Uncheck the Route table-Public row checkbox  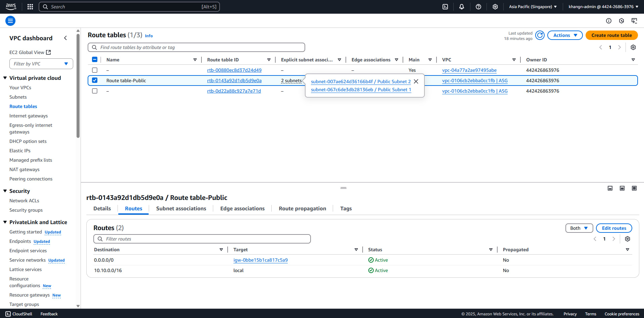(95, 80)
